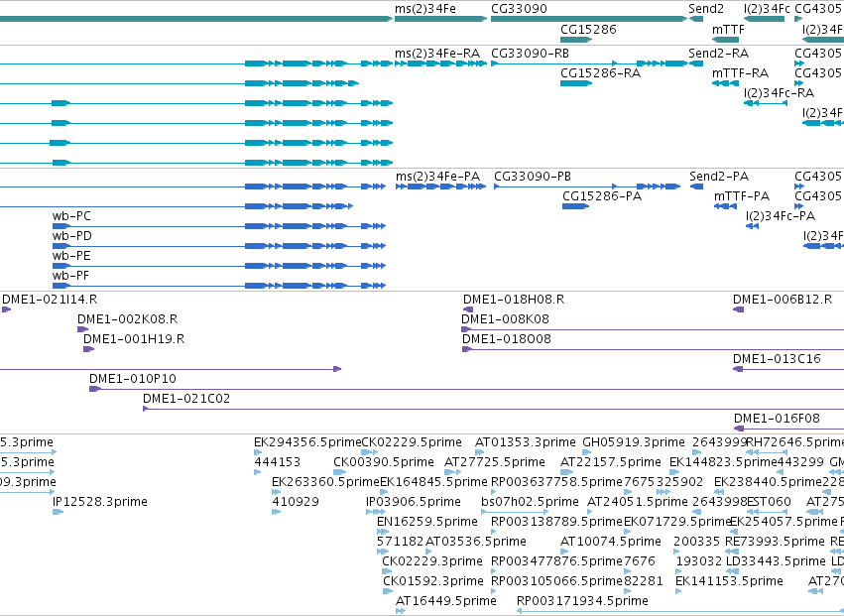Select the 193032 EST label
The image size is (844, 616).
point(699,562)
